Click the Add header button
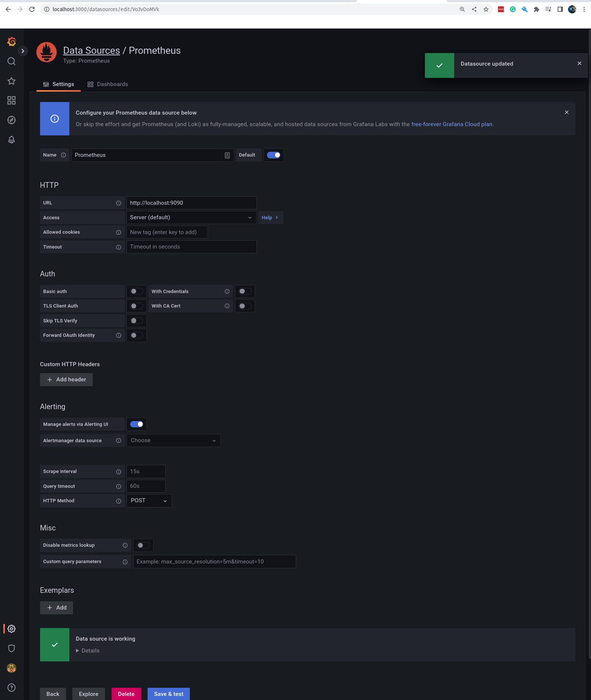This screenshot has width=591, height=700. click(66, 379)
